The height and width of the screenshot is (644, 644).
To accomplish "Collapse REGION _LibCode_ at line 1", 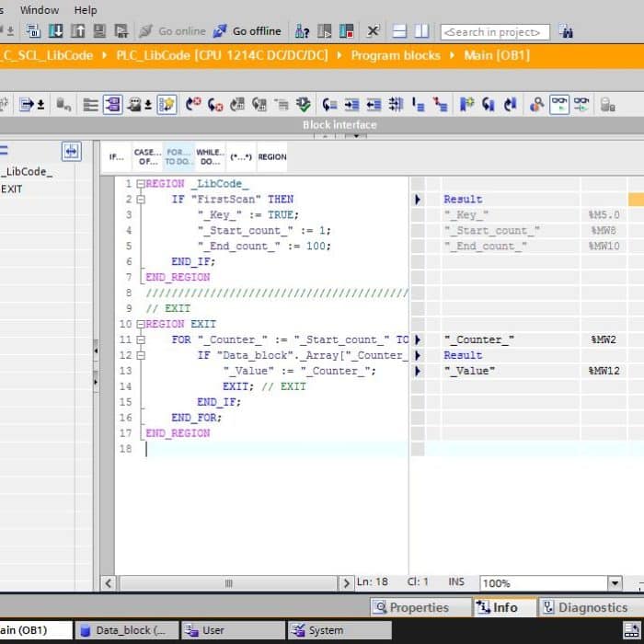I will click(141, 184).
